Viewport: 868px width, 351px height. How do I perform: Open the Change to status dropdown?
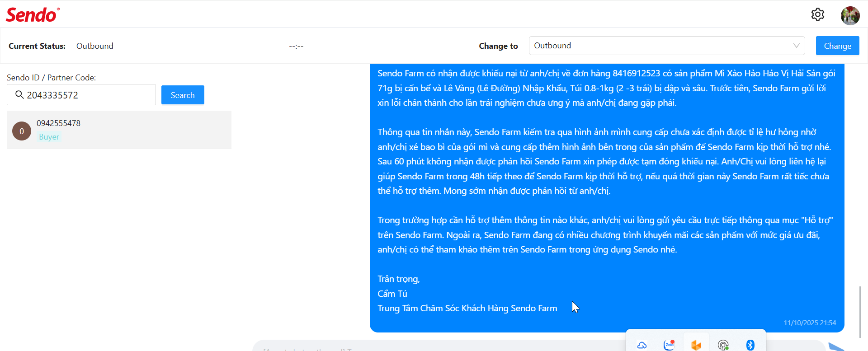667,46
